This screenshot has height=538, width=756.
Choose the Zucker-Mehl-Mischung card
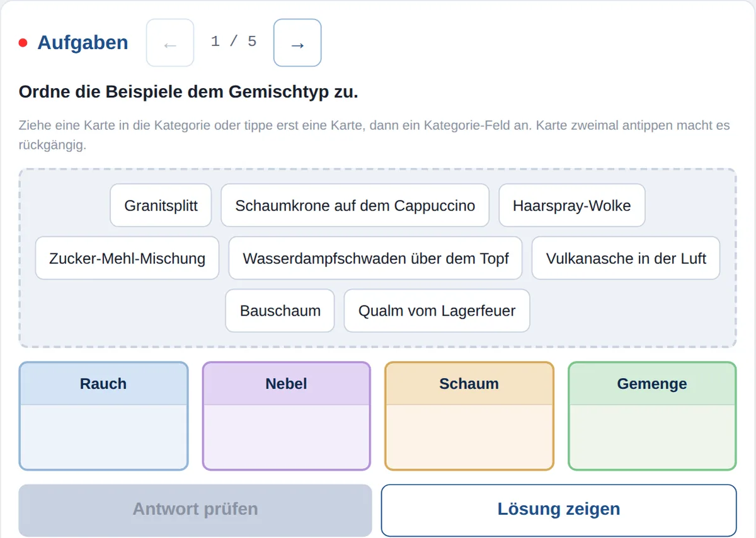tap(127, 258)
